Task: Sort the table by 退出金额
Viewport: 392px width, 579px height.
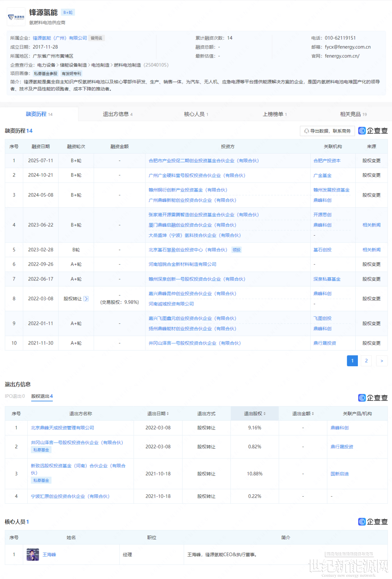Action: pos(313,414)
